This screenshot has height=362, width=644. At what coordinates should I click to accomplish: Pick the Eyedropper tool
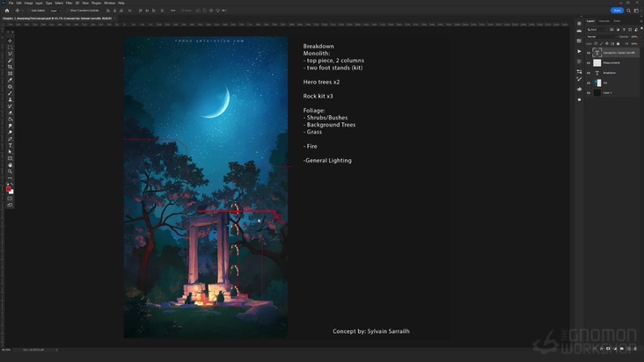pyautogui.click(x=11, y=80)
